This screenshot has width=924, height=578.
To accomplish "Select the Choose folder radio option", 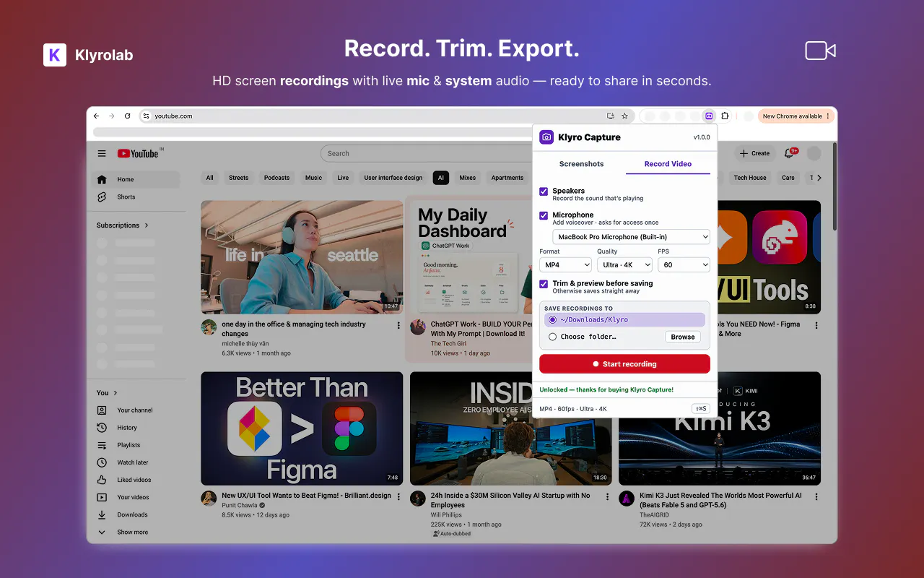I will 552,337.
